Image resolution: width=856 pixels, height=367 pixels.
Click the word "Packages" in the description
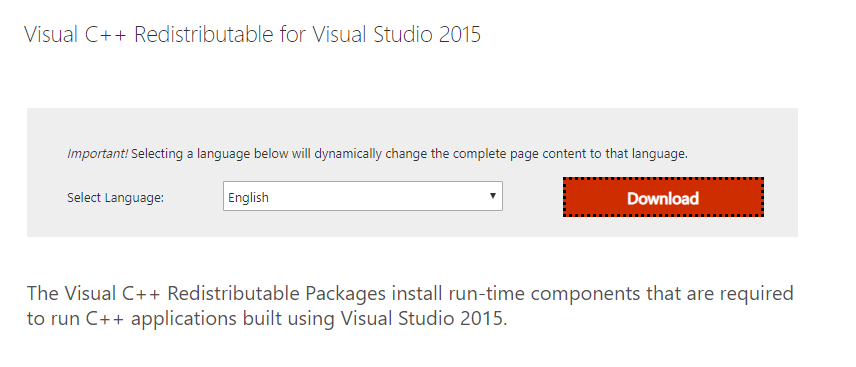[346, 294]
